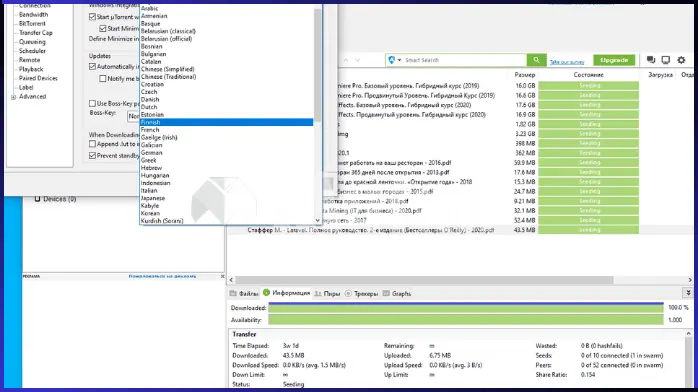Click the Availability bar

click(x=466, y=320)
